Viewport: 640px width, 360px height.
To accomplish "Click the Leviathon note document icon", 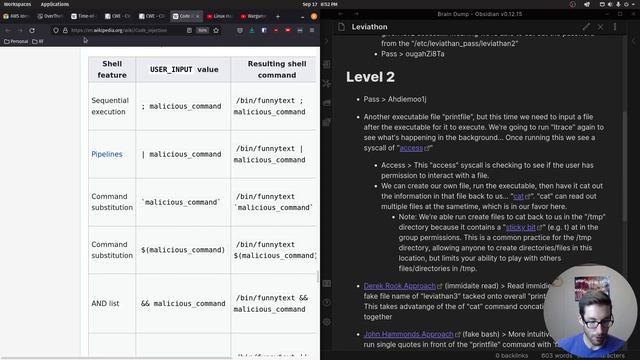I will [341, 27].
